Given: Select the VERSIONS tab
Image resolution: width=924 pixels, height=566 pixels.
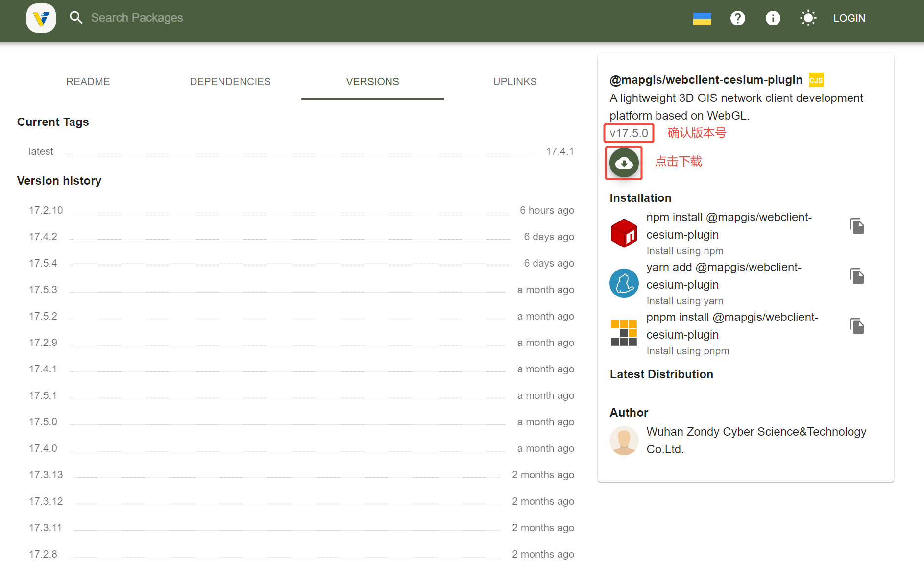Looking at the screenshot, I should point(372,82).
